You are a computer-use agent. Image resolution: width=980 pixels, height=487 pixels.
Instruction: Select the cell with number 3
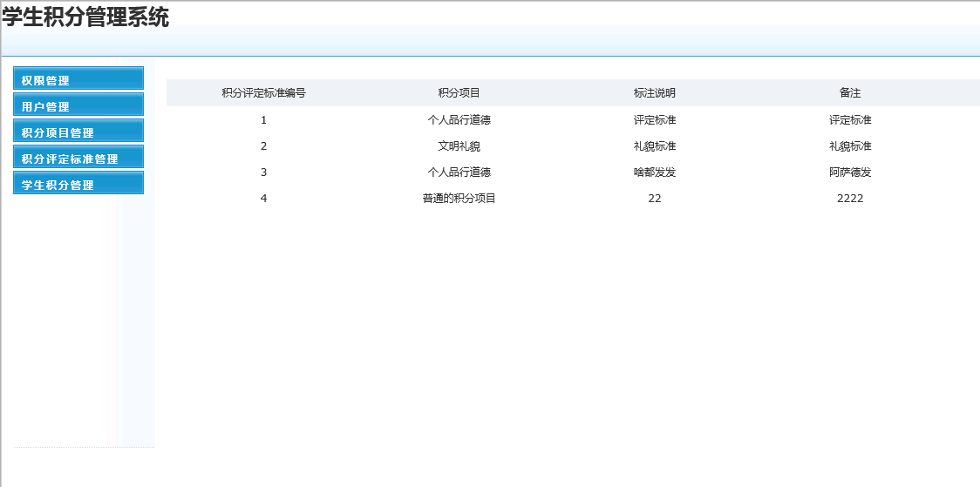(x=264, y=172)
